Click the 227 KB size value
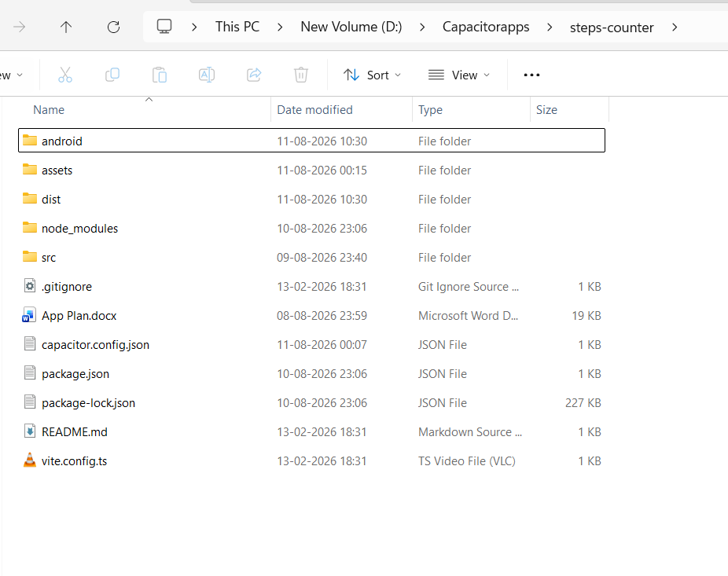The image size is (728, 576). [583, 403]
